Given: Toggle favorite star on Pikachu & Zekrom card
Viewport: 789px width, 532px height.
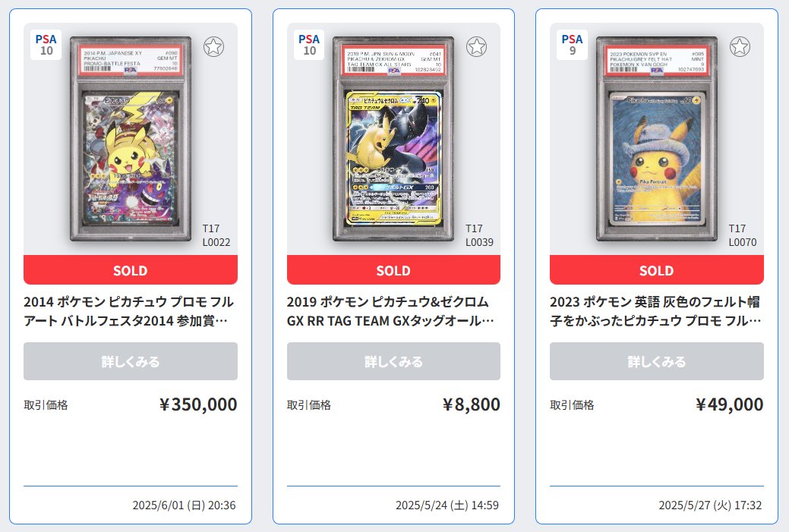Looking at the screenshot, I should coord(476,47).
